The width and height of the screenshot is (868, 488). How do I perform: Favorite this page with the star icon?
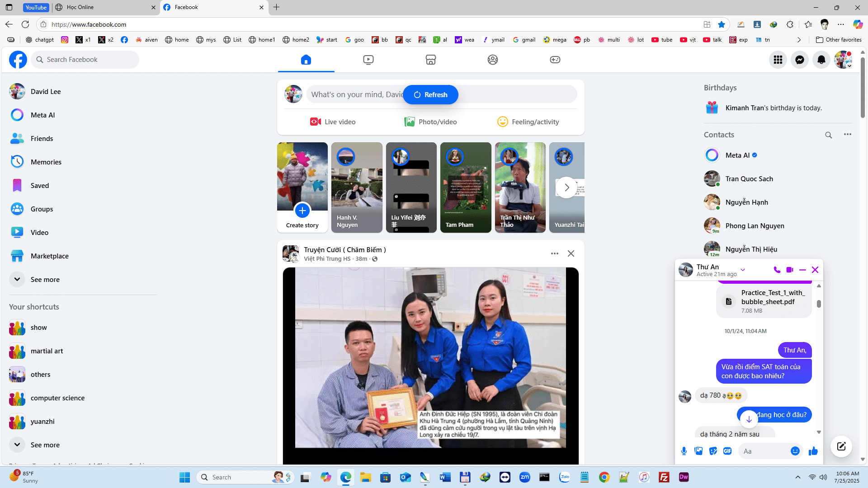click(x=722, y=24)
